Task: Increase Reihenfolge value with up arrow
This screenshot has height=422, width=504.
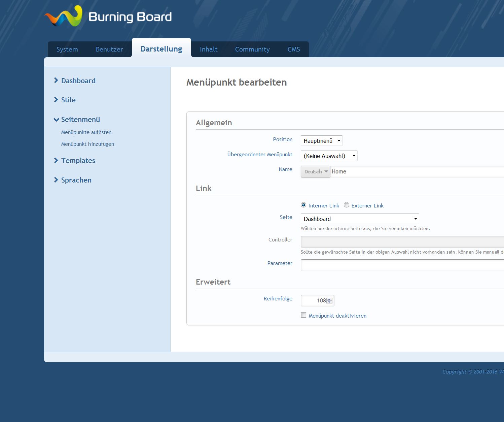Action: (329, 299)
